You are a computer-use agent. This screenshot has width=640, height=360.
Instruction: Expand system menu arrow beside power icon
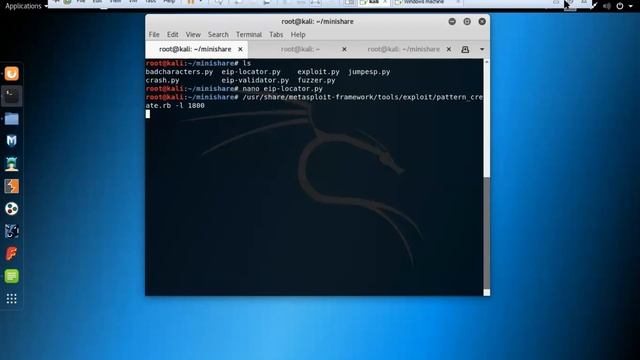click(x=631, y=6)
